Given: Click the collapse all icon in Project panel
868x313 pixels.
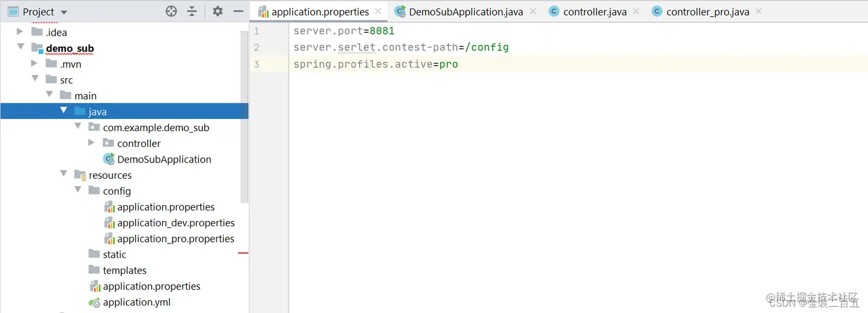Looking at the screenshot, I should point(192,11).
